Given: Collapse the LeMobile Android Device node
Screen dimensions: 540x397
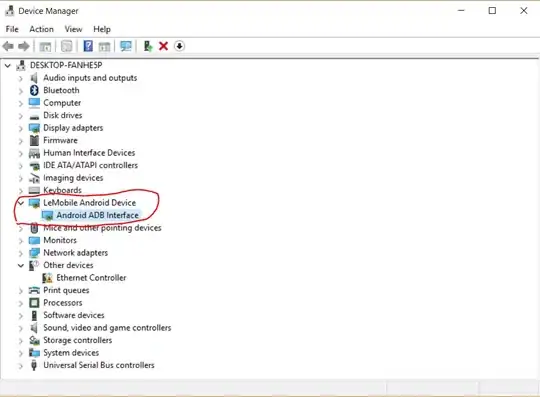Looking at the screenshot, I should tap(21, 203).
